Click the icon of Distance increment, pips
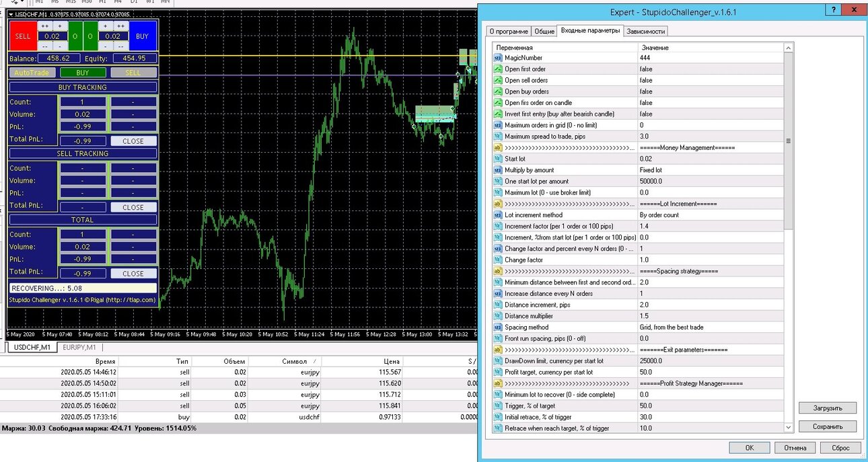The width and height of the screenshot is (868, 462). pos(498,305)
